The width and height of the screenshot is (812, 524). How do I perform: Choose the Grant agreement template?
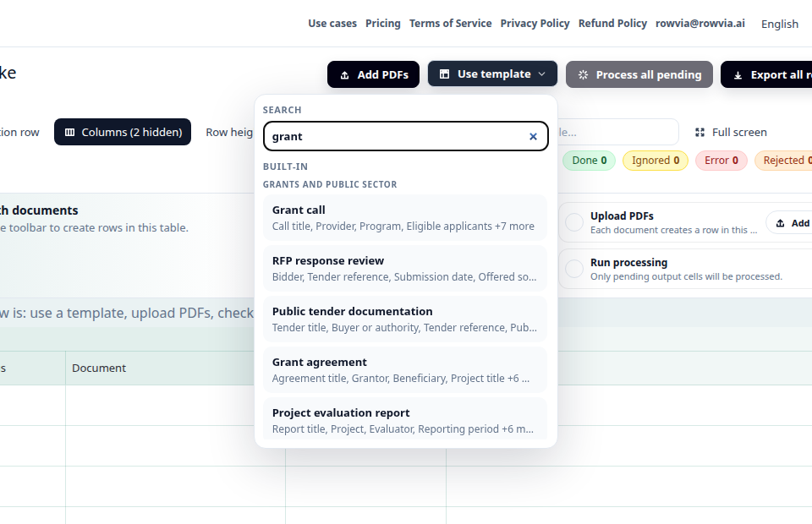point(405,370)
